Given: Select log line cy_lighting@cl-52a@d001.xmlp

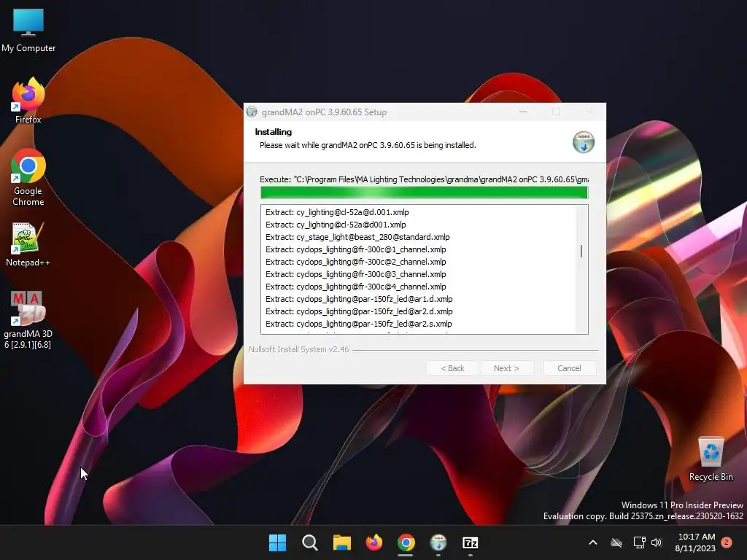Looking at the screenshot, I should pos(336,225).
